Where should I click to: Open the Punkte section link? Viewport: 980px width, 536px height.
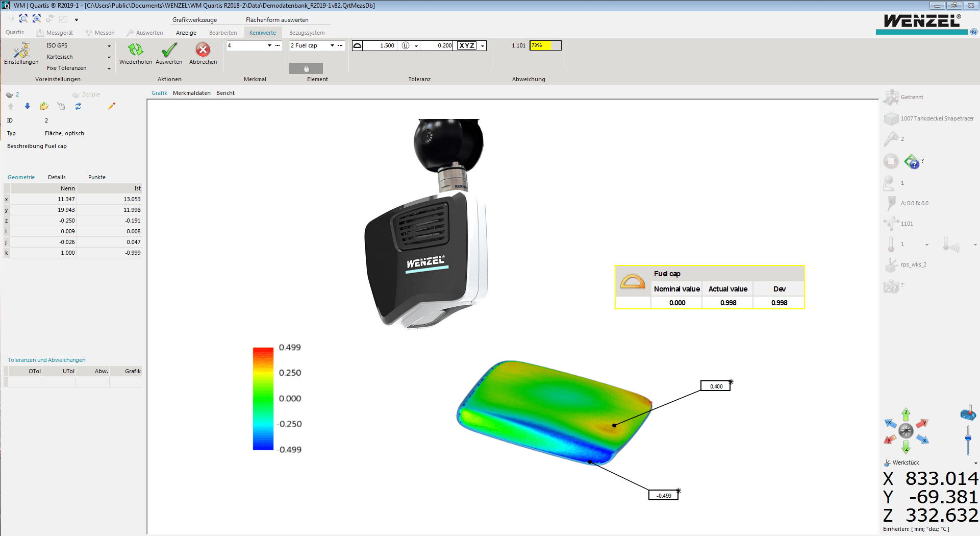(96, 177)
